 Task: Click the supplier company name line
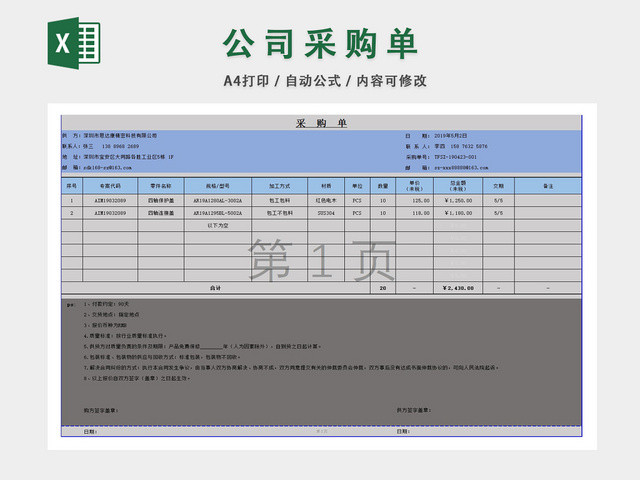[x=109, y=136]
